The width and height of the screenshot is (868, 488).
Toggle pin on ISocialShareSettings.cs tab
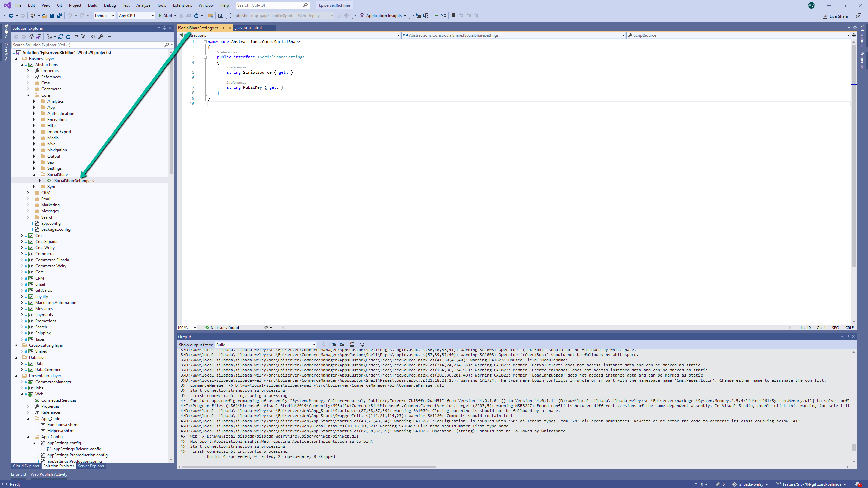click(x=223, y=28)
